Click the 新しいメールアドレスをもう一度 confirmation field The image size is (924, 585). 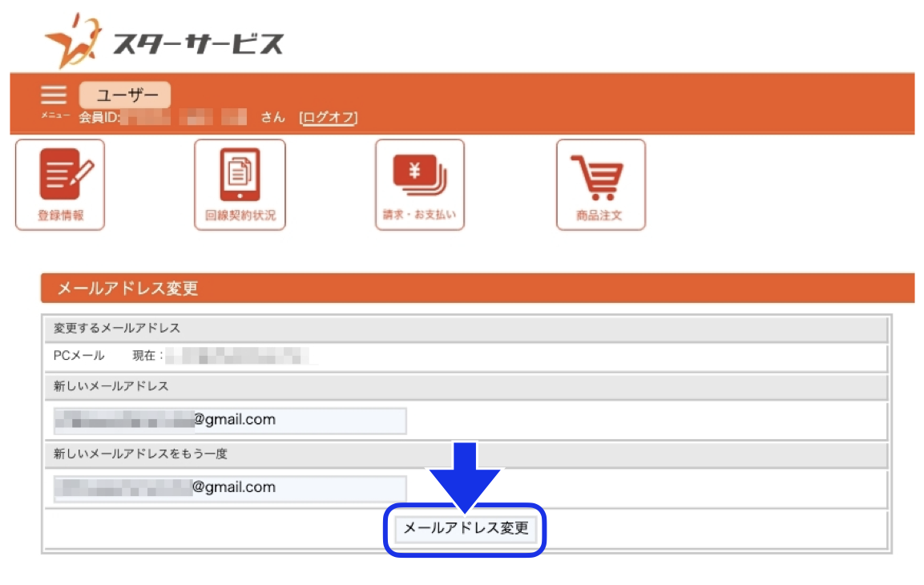click(230, 488)
